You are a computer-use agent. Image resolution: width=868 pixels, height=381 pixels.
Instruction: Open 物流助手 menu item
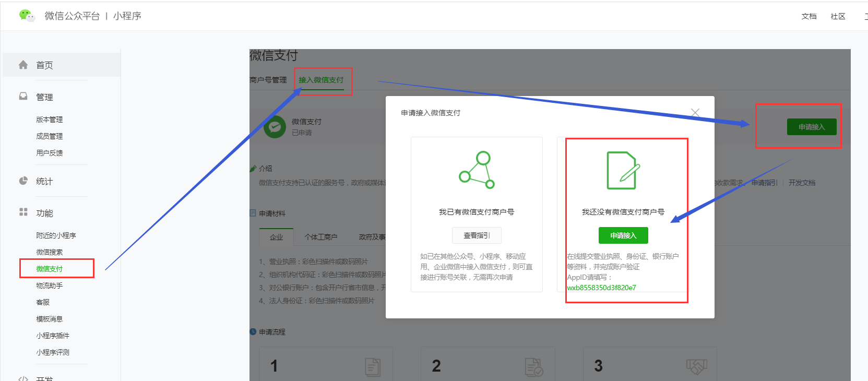pos(50,285)
